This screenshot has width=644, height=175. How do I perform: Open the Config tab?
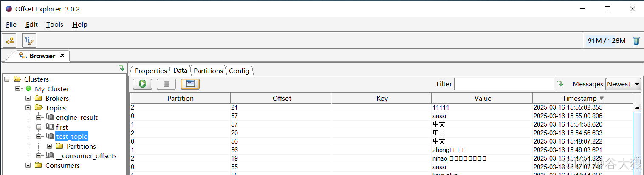239,71
